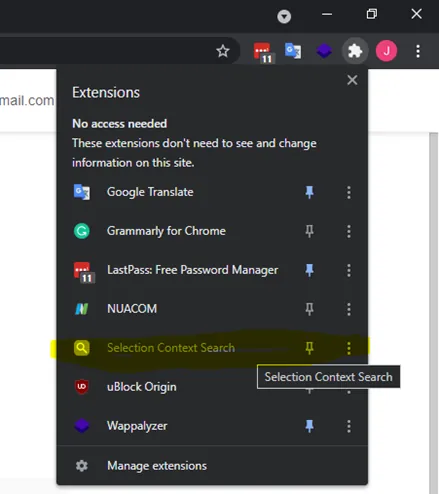The image size is (439, 494).
Task: Click the Google Translate toolbar icon
Action: [x=293, y=51]
